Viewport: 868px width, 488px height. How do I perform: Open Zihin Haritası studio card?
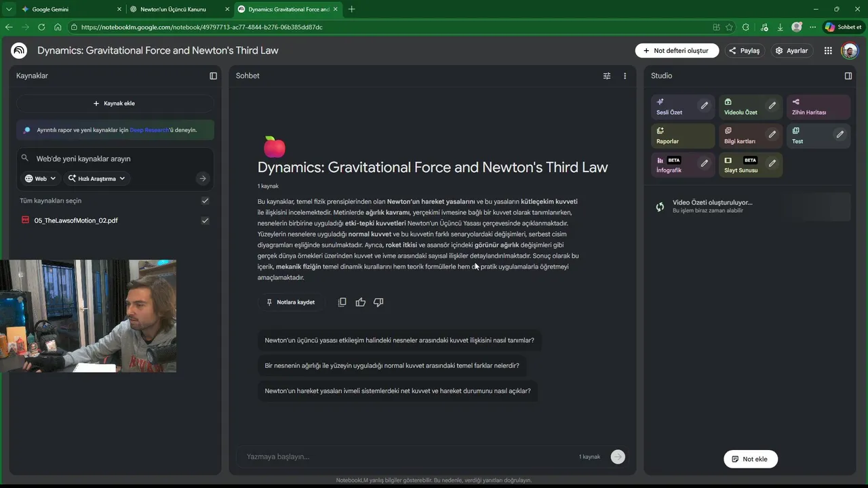(818, 106)
